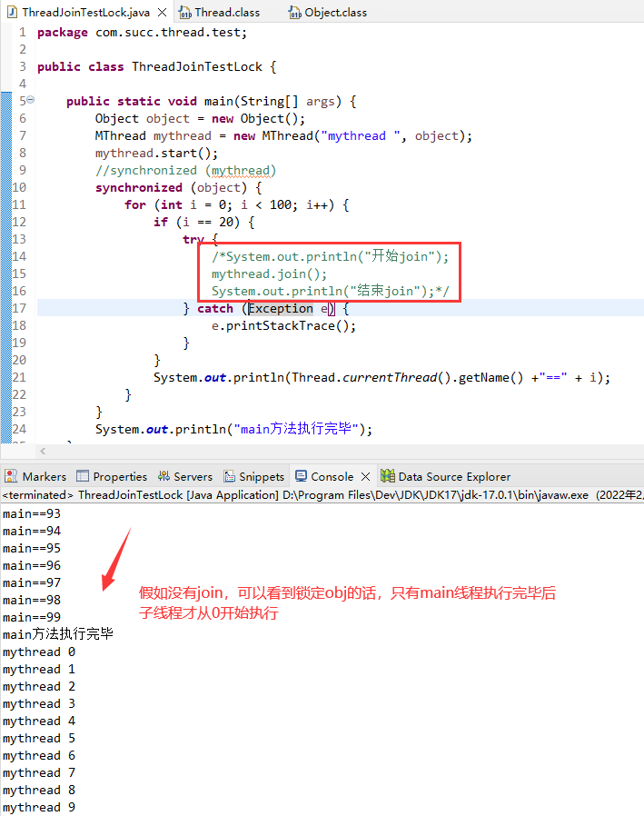This screenshot has height=816, width=644.
Task: Click the Snippets tab icon
Action: point(229,475)
